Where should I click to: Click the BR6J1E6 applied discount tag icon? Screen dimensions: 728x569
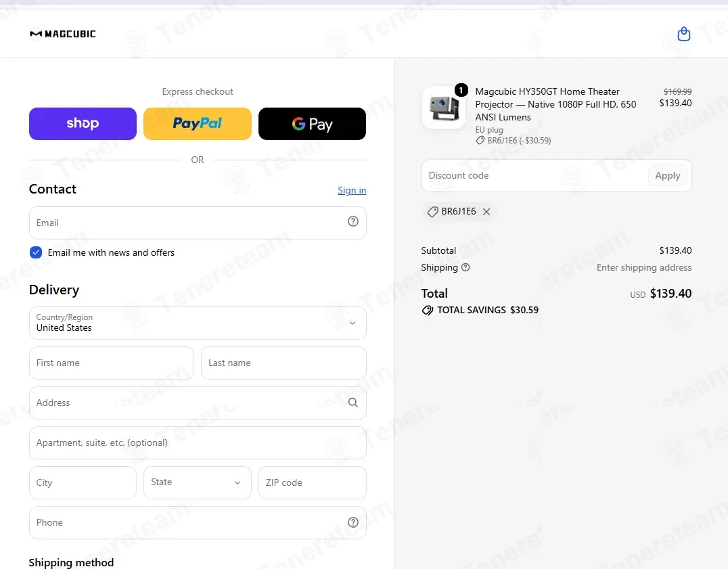click(432, 212)
